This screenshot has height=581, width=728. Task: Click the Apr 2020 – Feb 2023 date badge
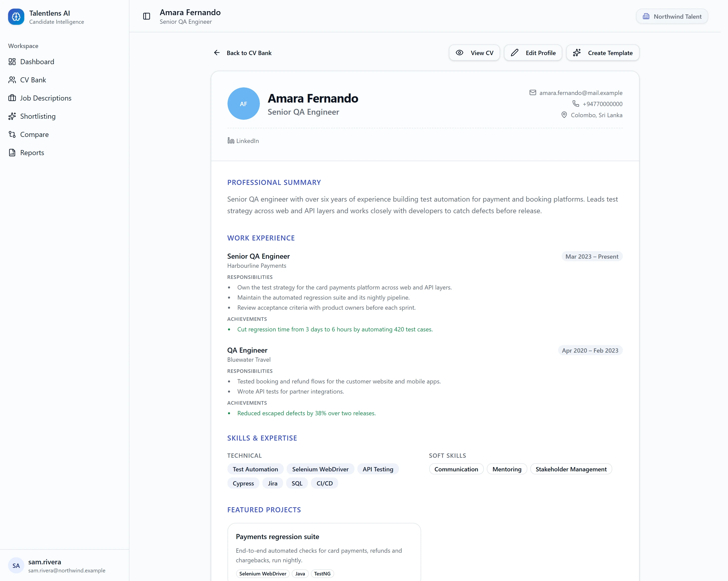(590, 351)
